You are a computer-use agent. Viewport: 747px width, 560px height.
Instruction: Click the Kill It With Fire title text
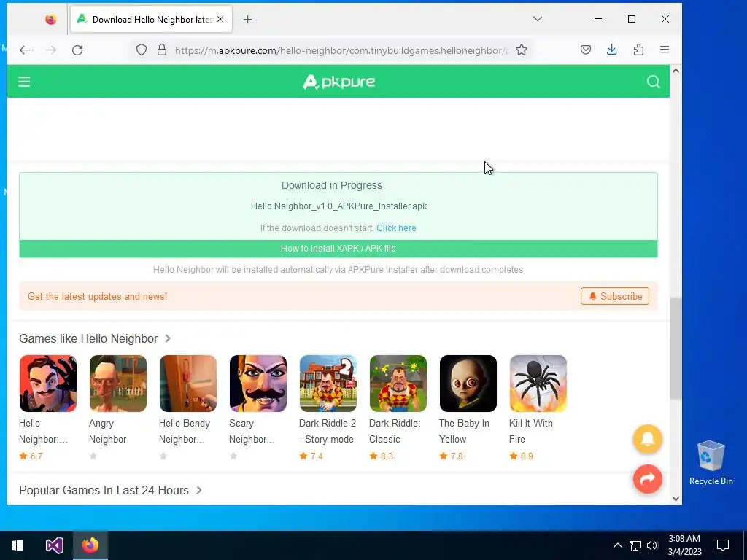tap(531, 431)
